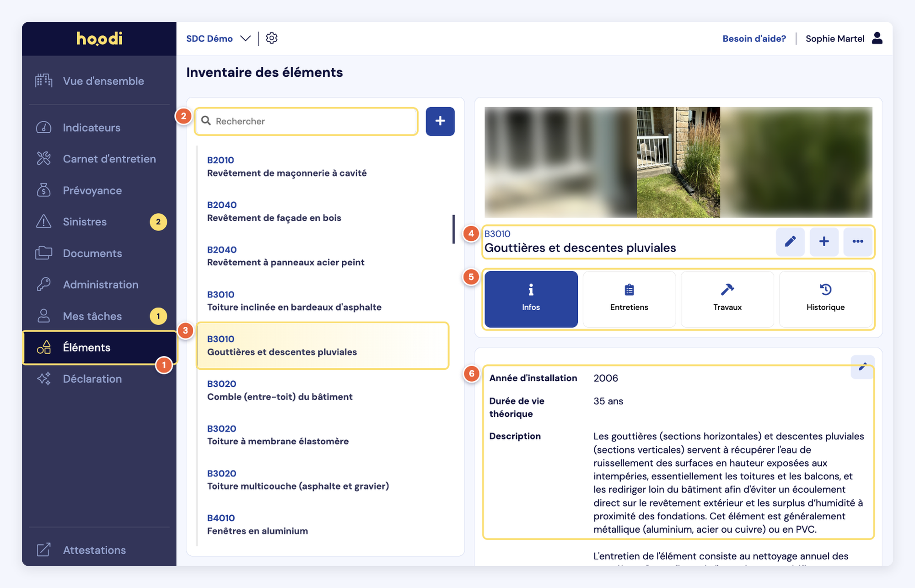Image resolution: width=915 pixels, height=588 pixels.
Task: Click the Besoin d'aide? link
Action: coord(754,38)
